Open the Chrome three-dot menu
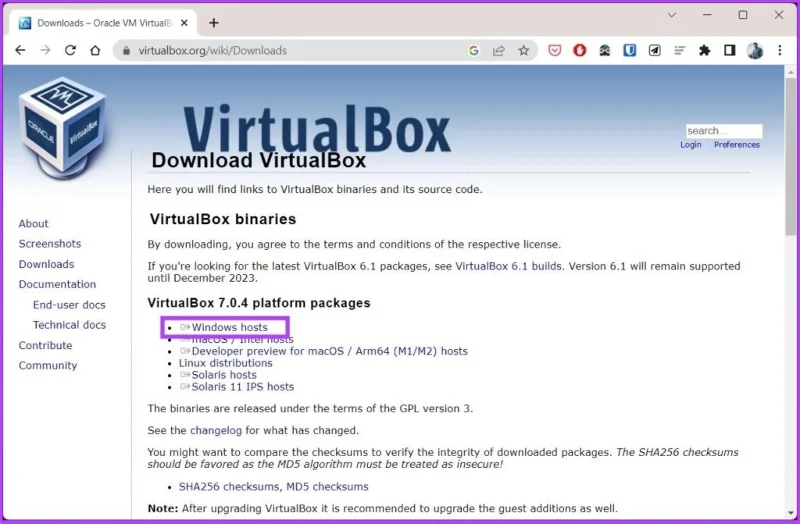This screenshot has height=524, width=800. pos(780,50)
